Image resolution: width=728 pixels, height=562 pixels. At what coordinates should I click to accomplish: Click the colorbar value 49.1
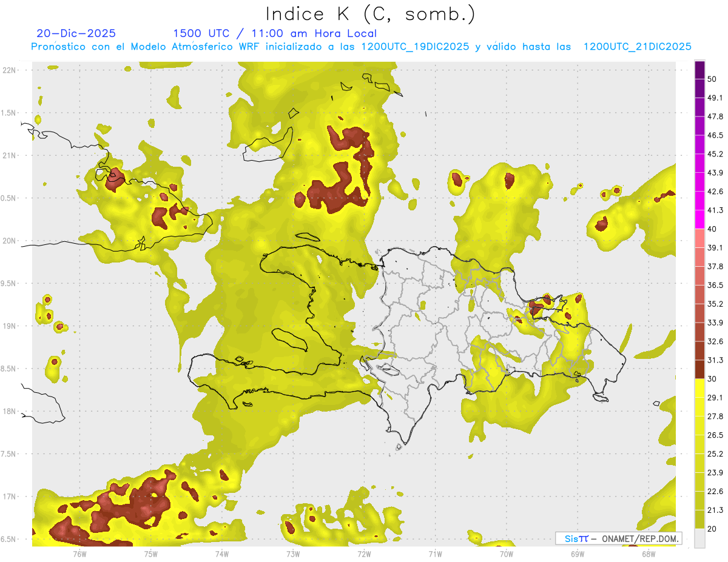(715, 98)
